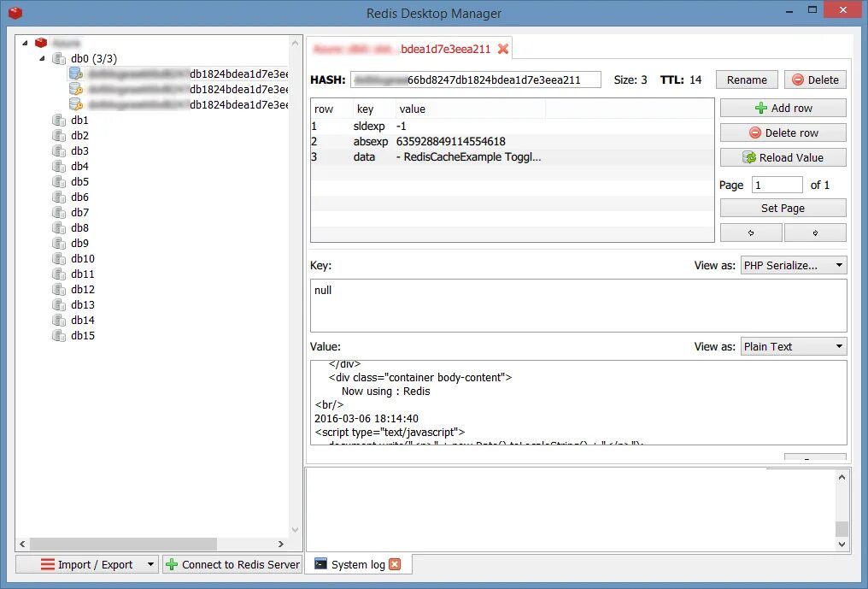Click the database icon beside db3
The image size is (868, 589).
coord(57,150)
